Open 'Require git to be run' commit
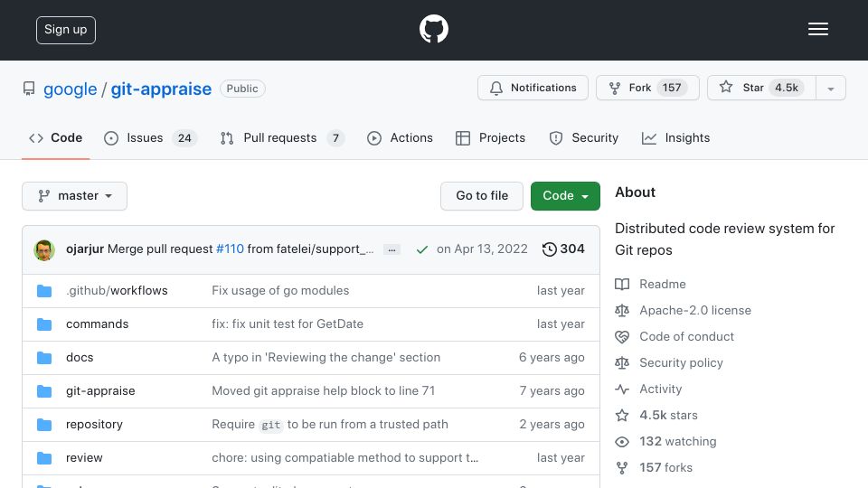 [330, 425]
